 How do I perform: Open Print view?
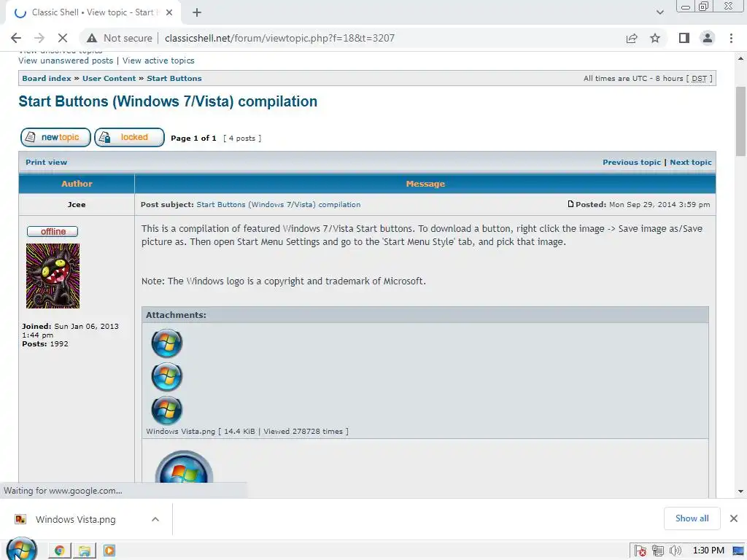(46, 162)
